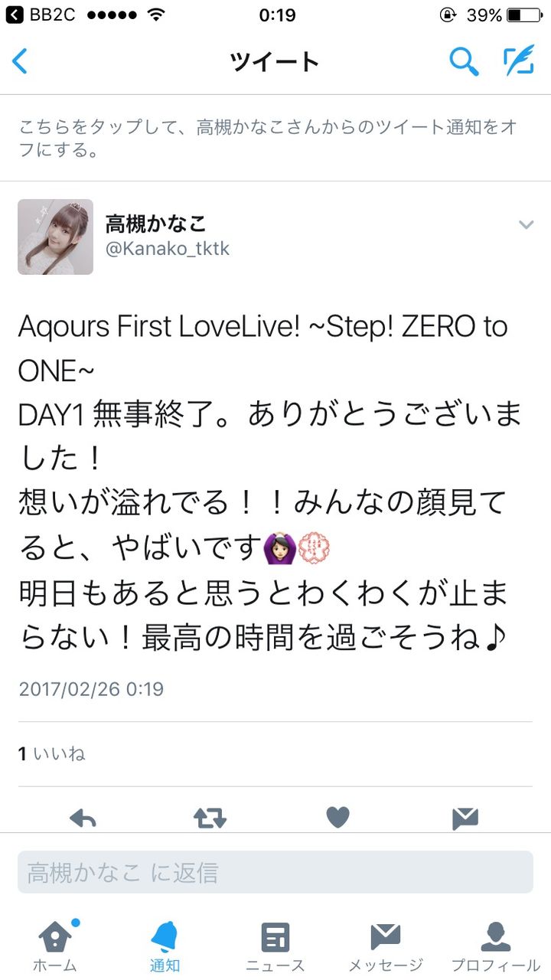View the 1 いいね likes list
This screenshot has width=551, height=980.
point(52,754)
